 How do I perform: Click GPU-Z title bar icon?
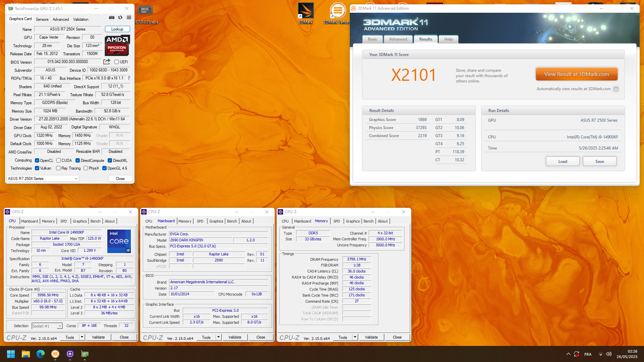click(10, 8)
